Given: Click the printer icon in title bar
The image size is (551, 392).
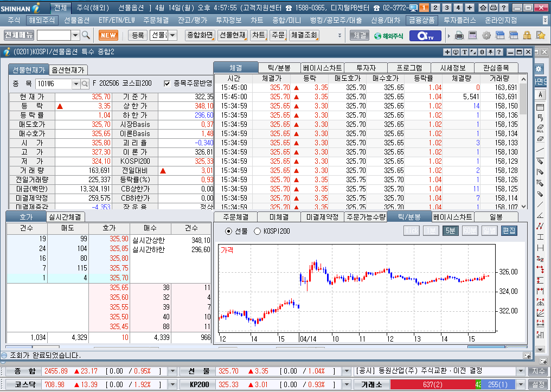Looking at the screenshot, I should 494,8.
